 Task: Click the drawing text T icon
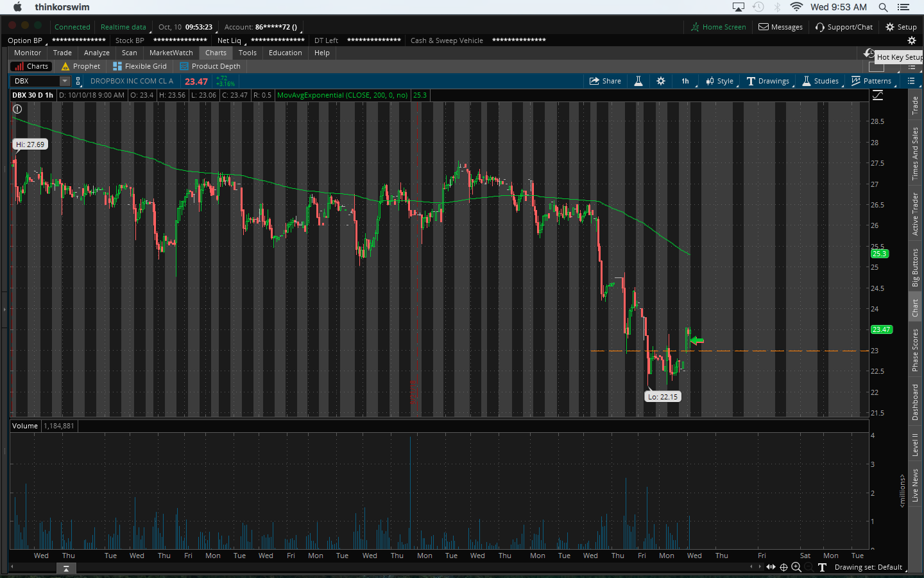tap(822, 567)
